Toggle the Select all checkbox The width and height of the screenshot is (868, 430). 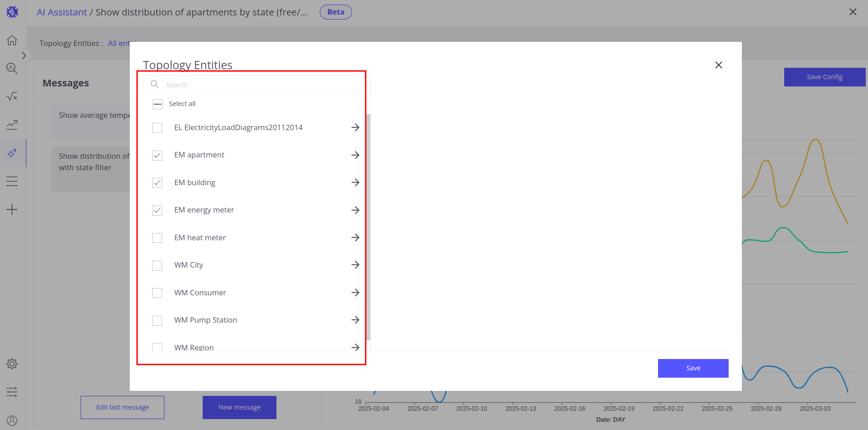click(158, 104)
